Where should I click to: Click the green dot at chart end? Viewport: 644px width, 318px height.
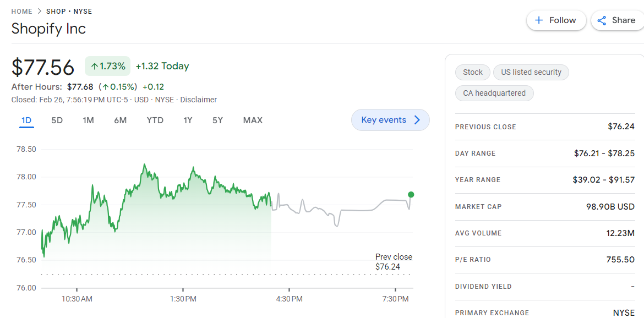click(x=411, y=195)
